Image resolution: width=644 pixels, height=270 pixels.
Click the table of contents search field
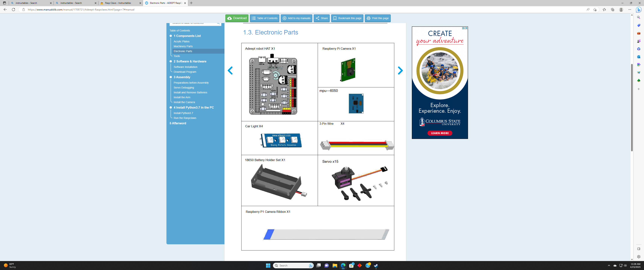(x=195, y=24)
